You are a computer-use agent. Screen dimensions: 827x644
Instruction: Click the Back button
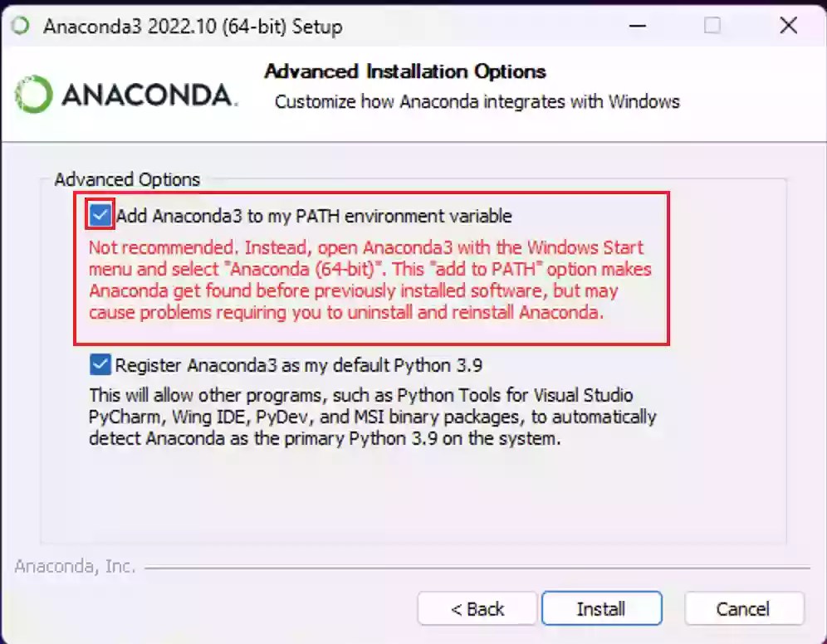pyautogui.click(x=477, y=608)
